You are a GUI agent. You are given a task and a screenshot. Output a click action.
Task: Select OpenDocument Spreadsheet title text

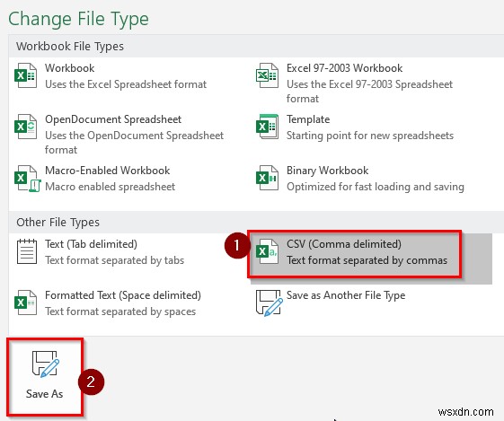[113, 119]
